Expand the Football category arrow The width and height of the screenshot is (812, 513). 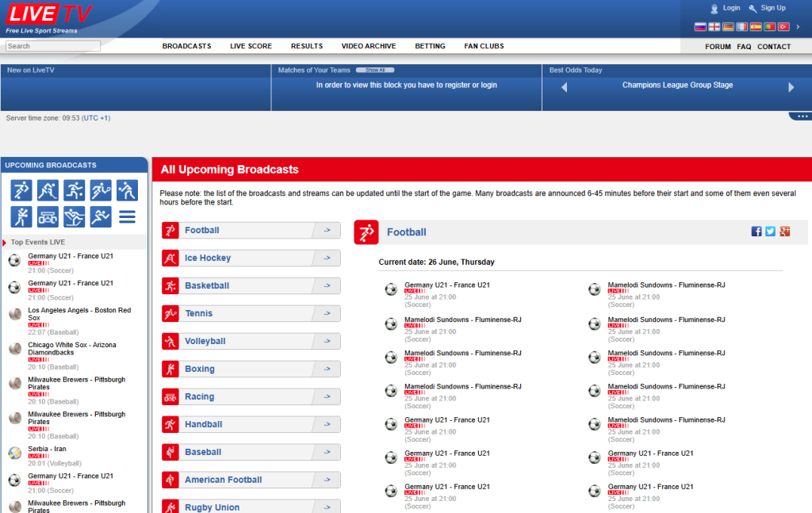[327, 231]
